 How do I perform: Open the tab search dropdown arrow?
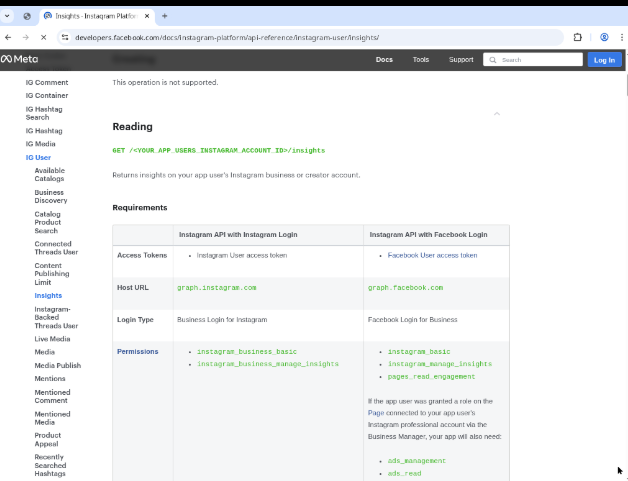tap(9, 16)
